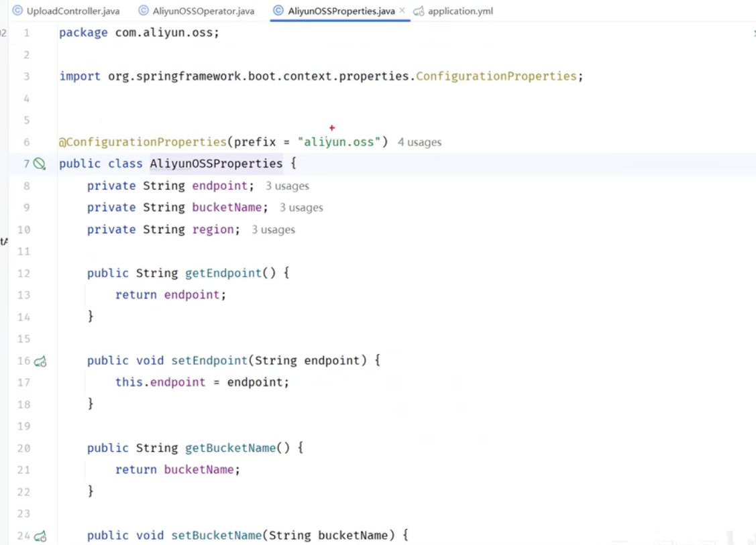The height and width of the screenshot is (545, 756).
Task: Click the region field name on line 10
Action: [x=213, y=230]
